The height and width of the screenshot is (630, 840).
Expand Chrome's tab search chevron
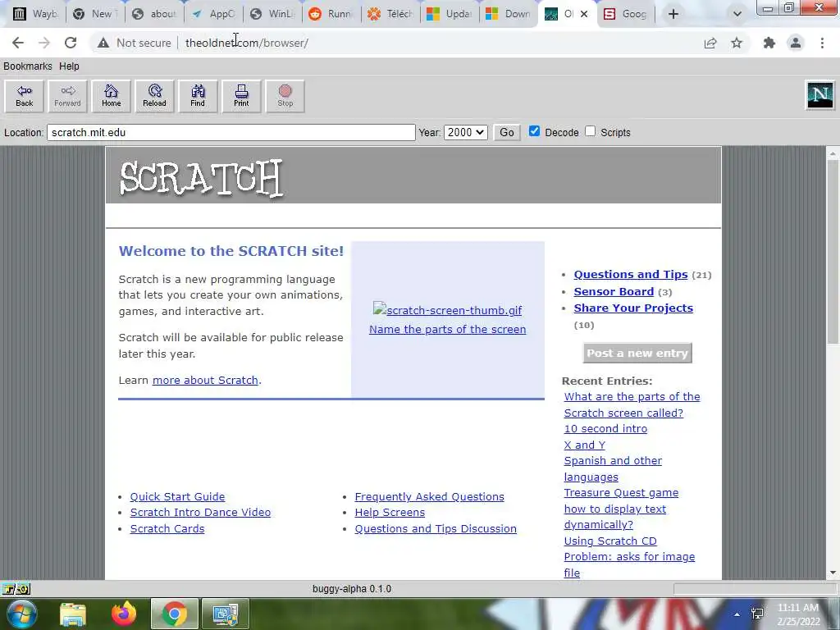pos(737,14)
